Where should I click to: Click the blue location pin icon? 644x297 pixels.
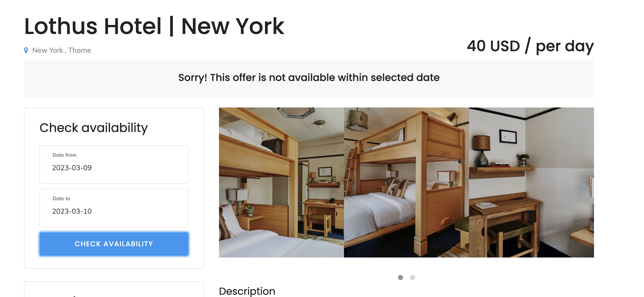pyautogui.click(x=26, y=50)
